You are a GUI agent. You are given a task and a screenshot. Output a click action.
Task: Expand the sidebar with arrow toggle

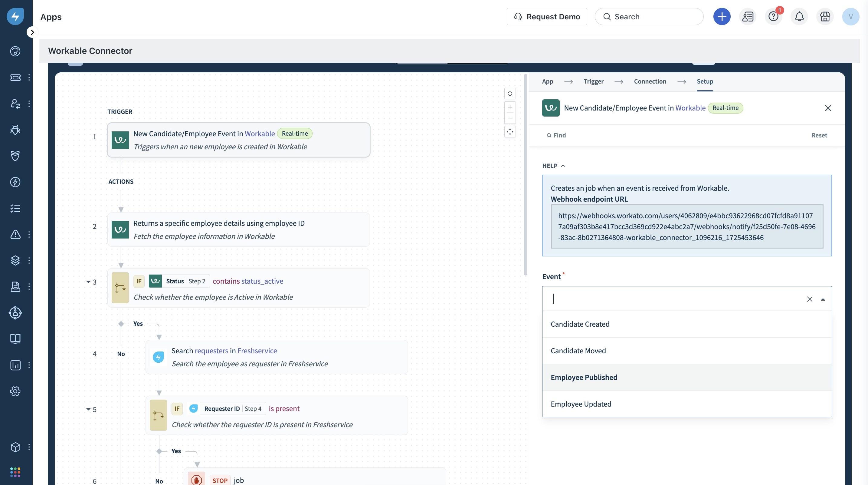click(x=32, y=32)
